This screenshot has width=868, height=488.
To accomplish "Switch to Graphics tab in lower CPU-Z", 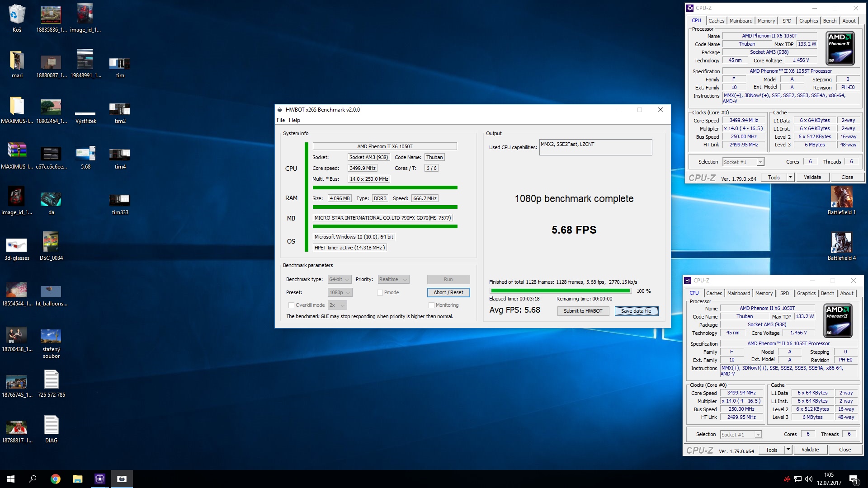I will [x=807, y=293].
